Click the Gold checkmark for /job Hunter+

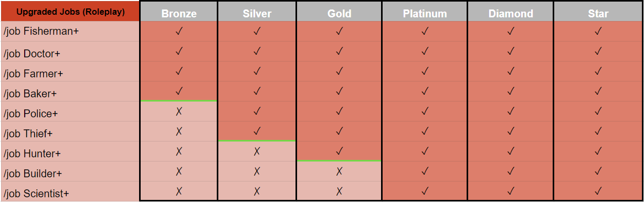coord(340,151)
